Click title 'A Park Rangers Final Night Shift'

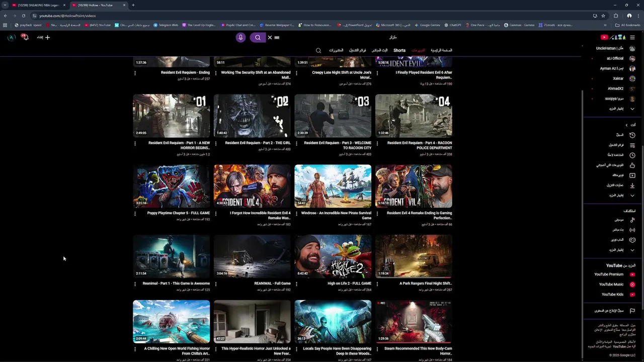[x=425, y=284]
